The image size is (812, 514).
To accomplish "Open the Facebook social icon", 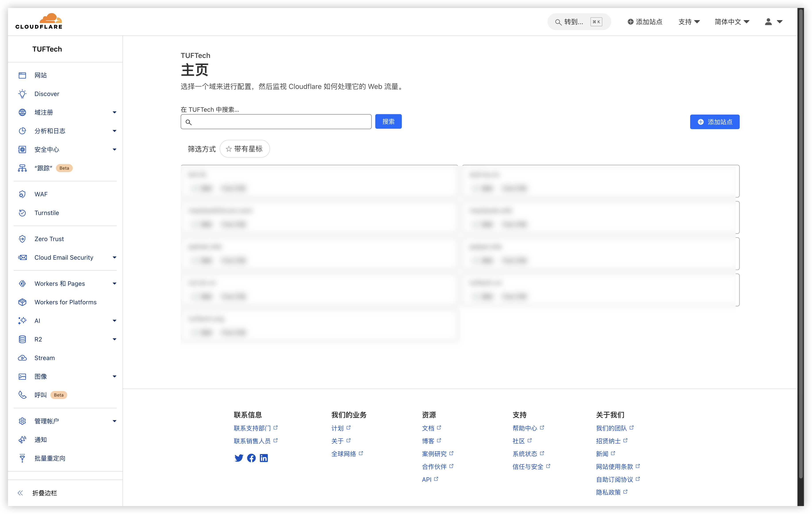I will [251, 458].
